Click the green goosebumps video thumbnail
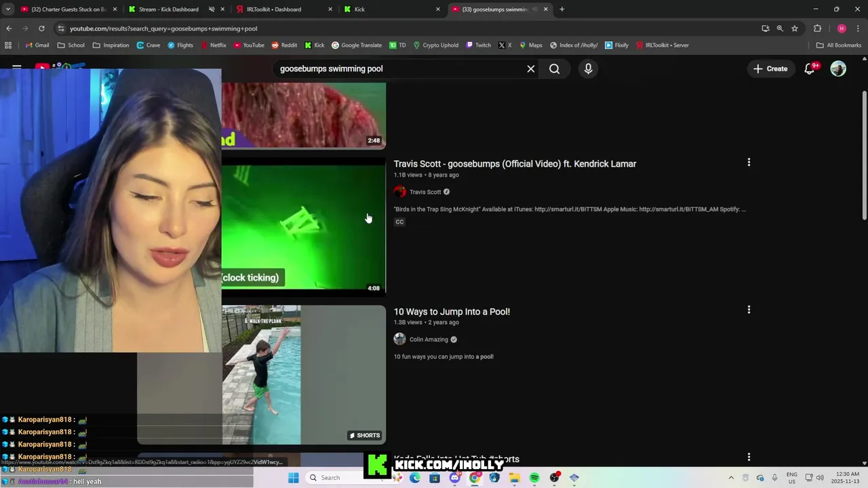 coord(304,227)
